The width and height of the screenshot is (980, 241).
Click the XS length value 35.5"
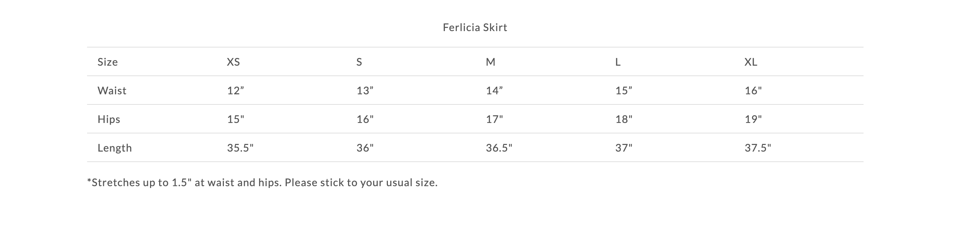240,148
